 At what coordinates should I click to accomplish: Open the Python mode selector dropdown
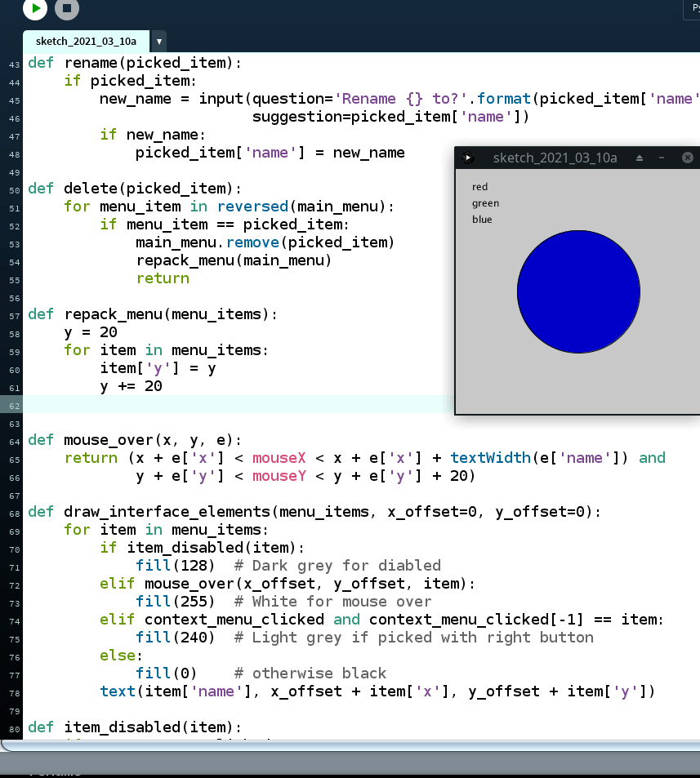tap(691, 8)
